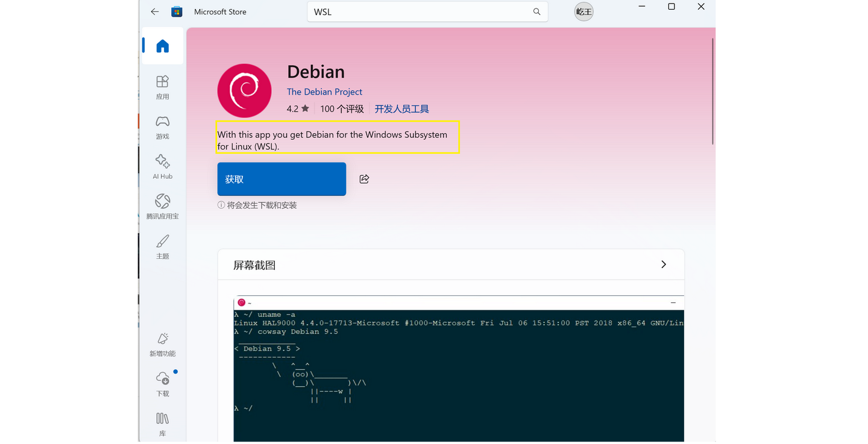Viewport: 868px width, 444px height.
Task: Click the search box containing WSL
Action: point(427,11)
